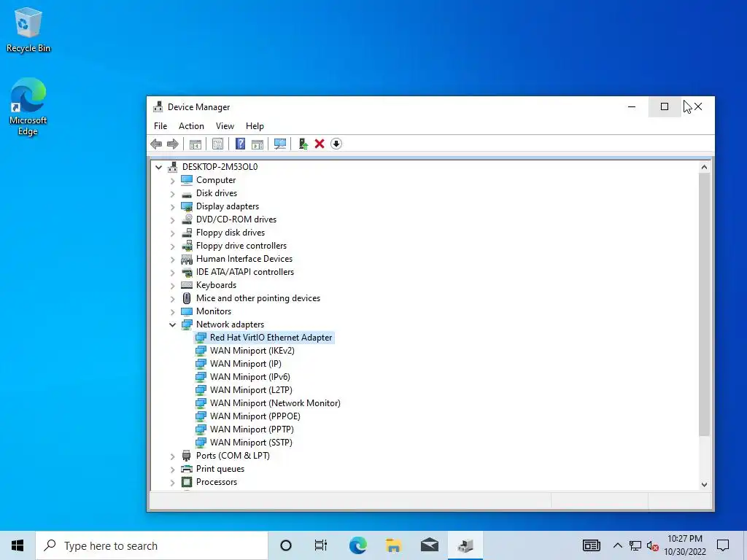Viewport: 747px width, 560px height.
Task: Click inside Type here to search box
Action: pos(152,545)
